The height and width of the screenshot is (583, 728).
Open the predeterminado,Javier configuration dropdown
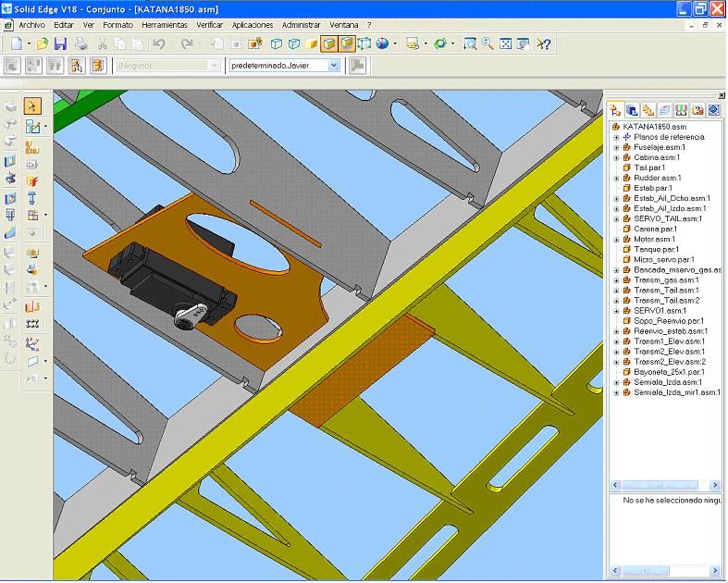click(334, 66)
